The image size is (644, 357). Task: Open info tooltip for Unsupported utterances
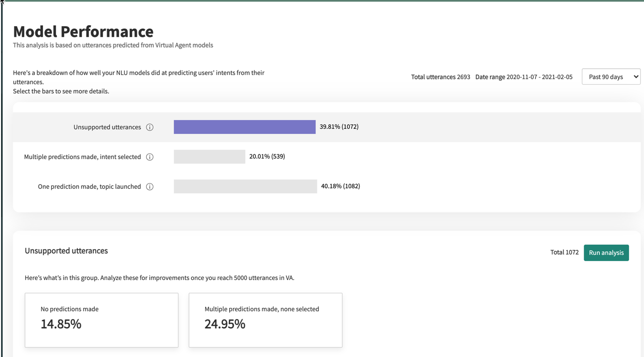149,127
